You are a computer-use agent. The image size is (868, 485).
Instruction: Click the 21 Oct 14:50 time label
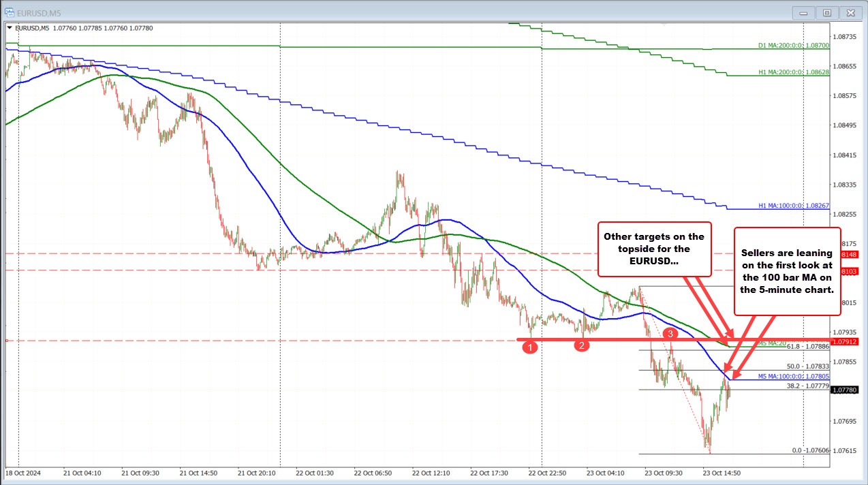click(x=199, y=472)
